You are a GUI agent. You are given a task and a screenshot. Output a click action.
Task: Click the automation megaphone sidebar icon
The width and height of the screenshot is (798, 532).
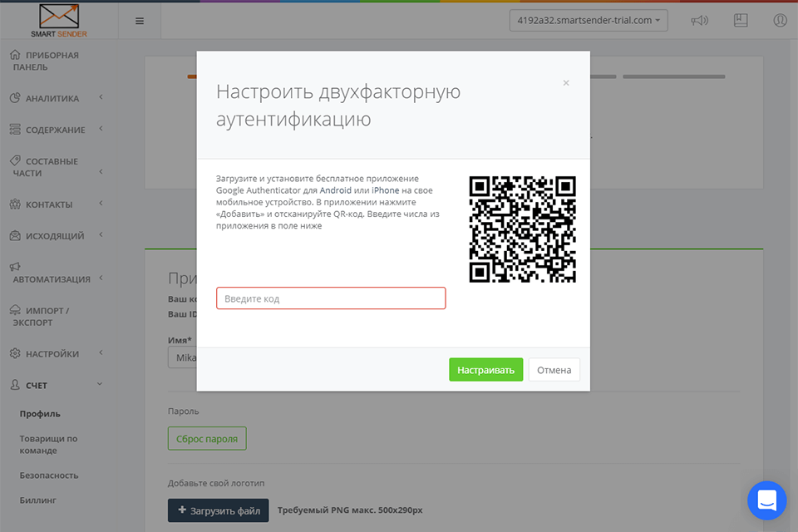pos(15,266)
